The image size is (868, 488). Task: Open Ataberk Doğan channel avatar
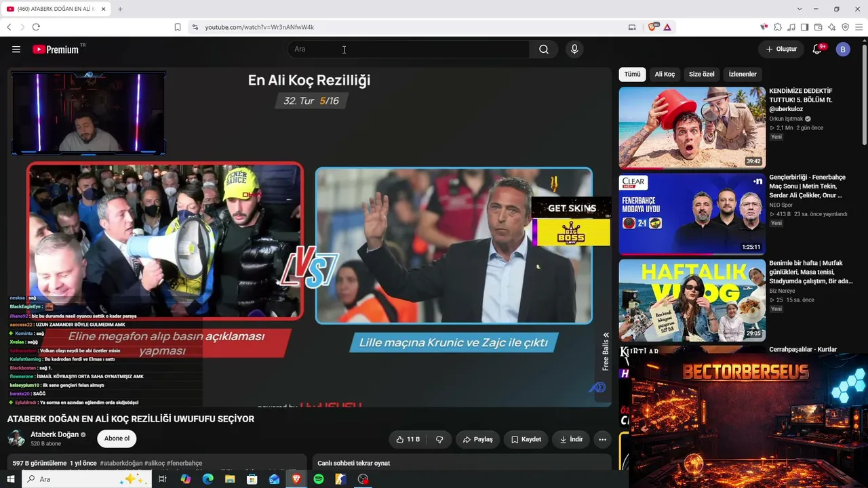16,438
